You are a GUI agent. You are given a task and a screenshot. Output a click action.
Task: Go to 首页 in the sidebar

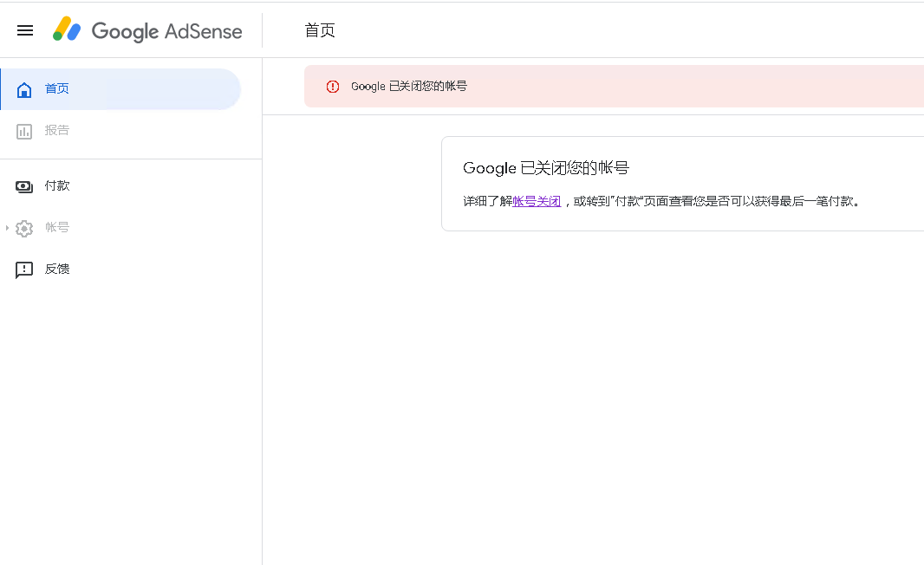pos(120,89)
